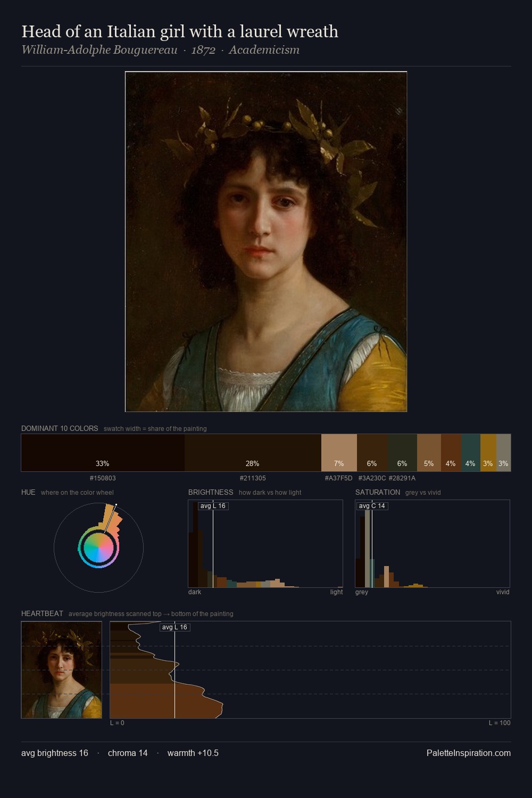Click the 'L = 100' axis label

(x=500, y=723)
